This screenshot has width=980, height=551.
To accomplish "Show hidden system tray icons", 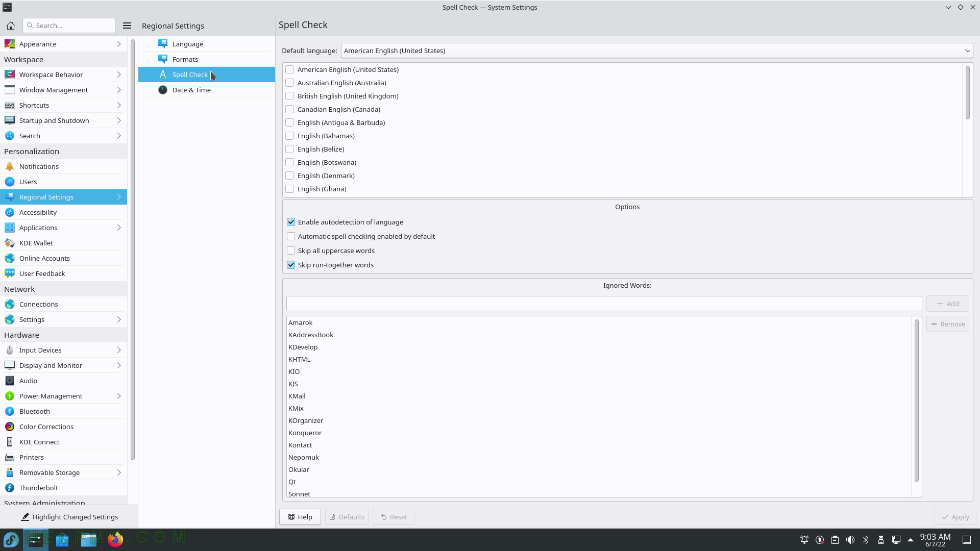I will click(911, 540).
